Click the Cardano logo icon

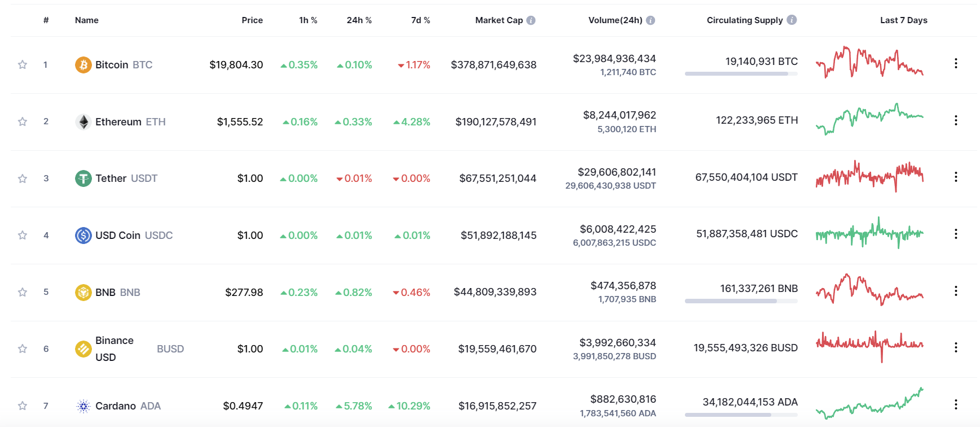pyautogui.click(x=84, y=406)
